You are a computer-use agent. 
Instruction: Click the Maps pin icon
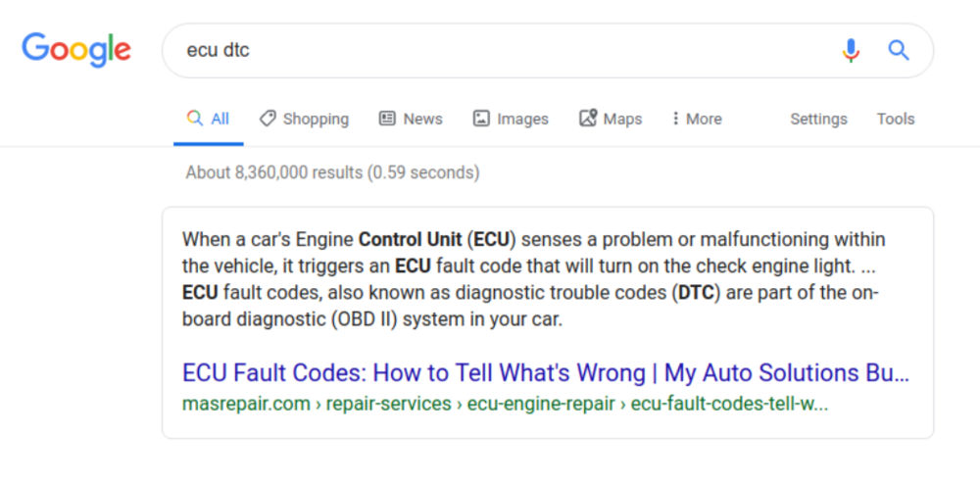coord(588,119)
